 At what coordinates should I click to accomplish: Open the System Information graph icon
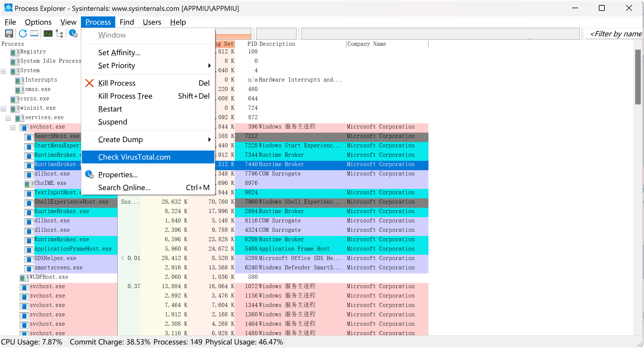[48, 34]
